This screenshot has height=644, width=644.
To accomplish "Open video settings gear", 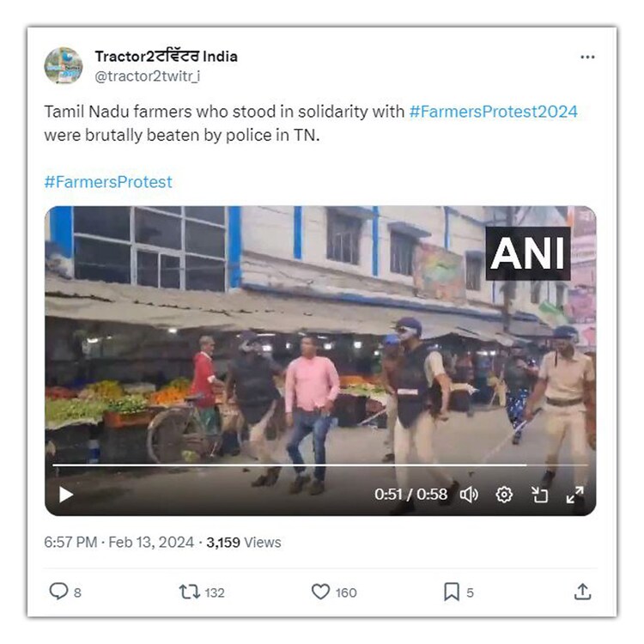I will coord(504,495).
